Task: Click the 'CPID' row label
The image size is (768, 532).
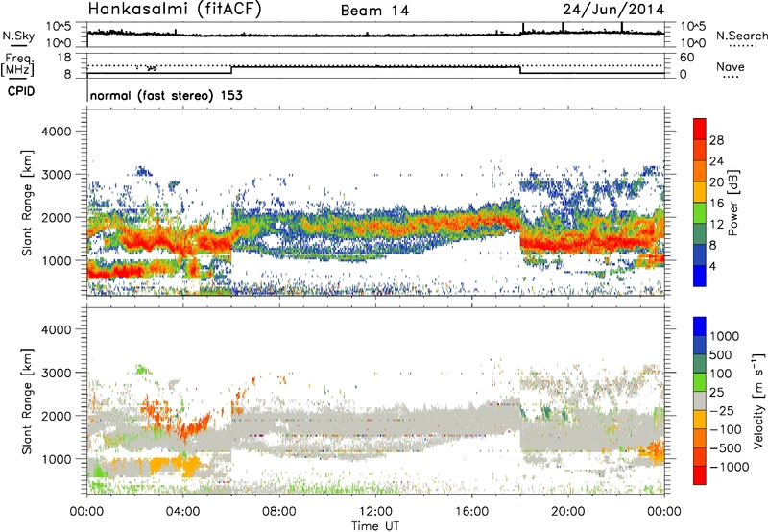Action: 21,91
